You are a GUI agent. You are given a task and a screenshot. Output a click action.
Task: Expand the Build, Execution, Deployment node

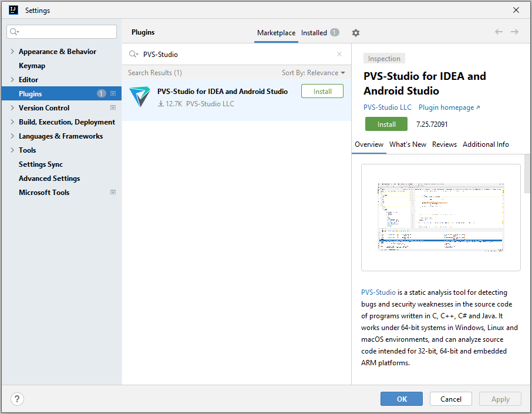13,122
